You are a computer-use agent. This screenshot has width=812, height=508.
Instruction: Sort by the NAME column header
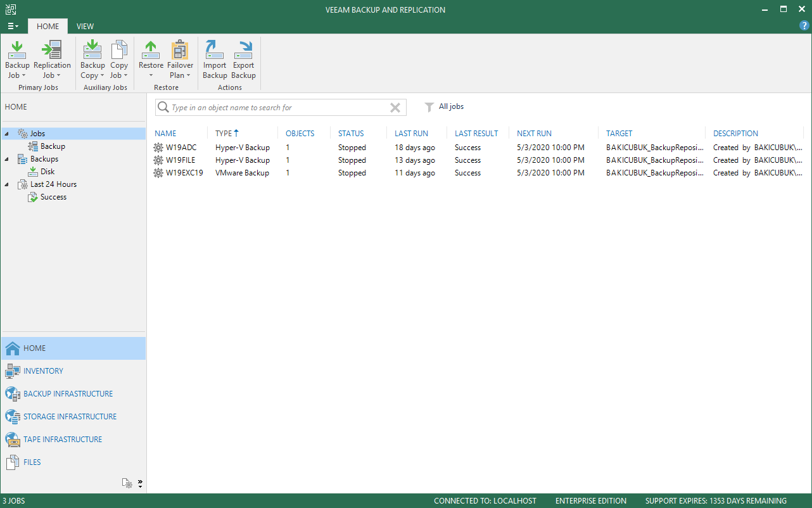(165, 134)
